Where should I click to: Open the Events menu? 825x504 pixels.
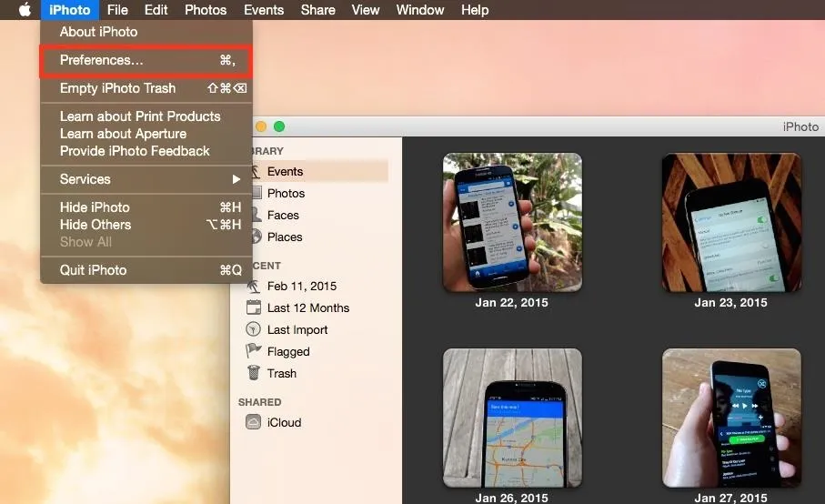pyautogui.click(x=264, y=10)
